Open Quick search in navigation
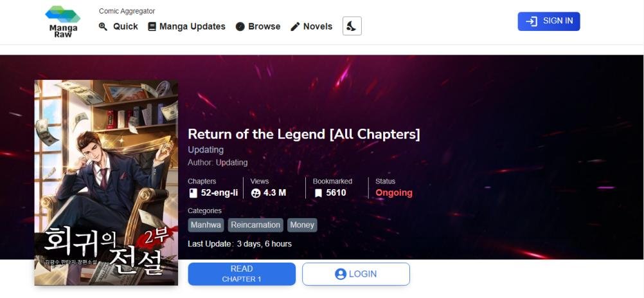 pyautogui.click(x=118, y=26)
